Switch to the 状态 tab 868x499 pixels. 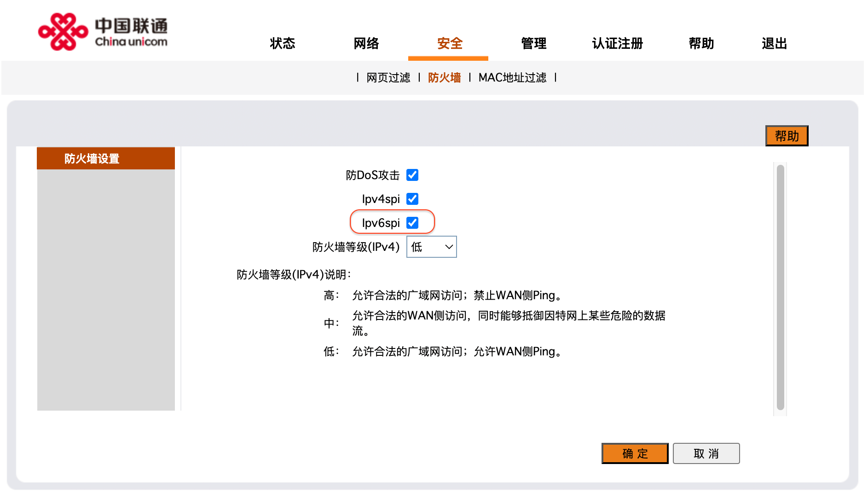point(282,44)
